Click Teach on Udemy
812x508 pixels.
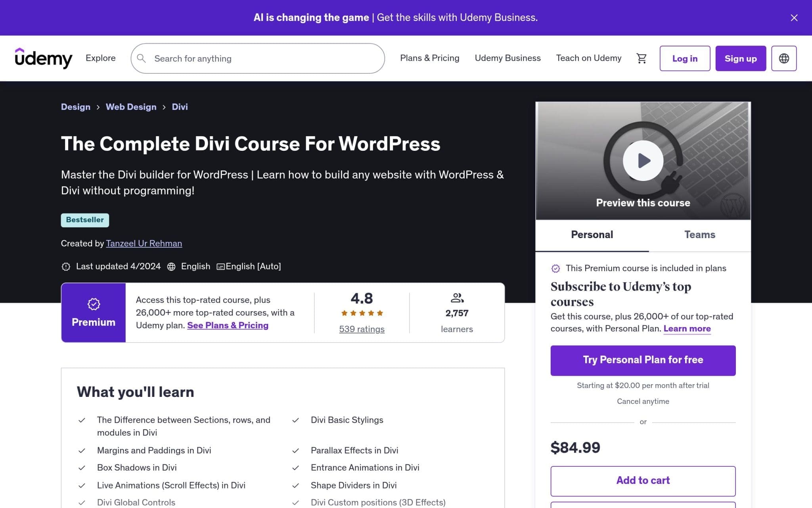pos(588,58)
